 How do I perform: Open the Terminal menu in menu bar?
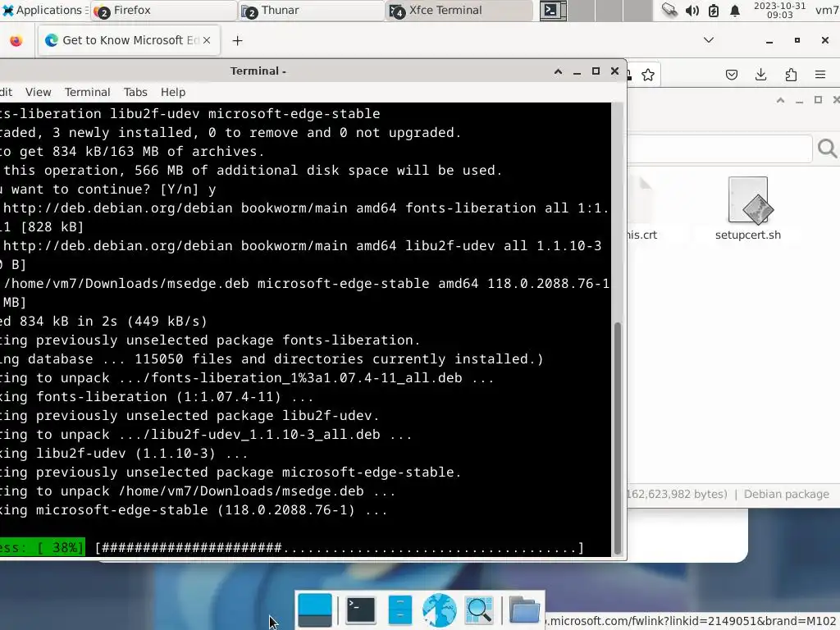click(87, 92)
